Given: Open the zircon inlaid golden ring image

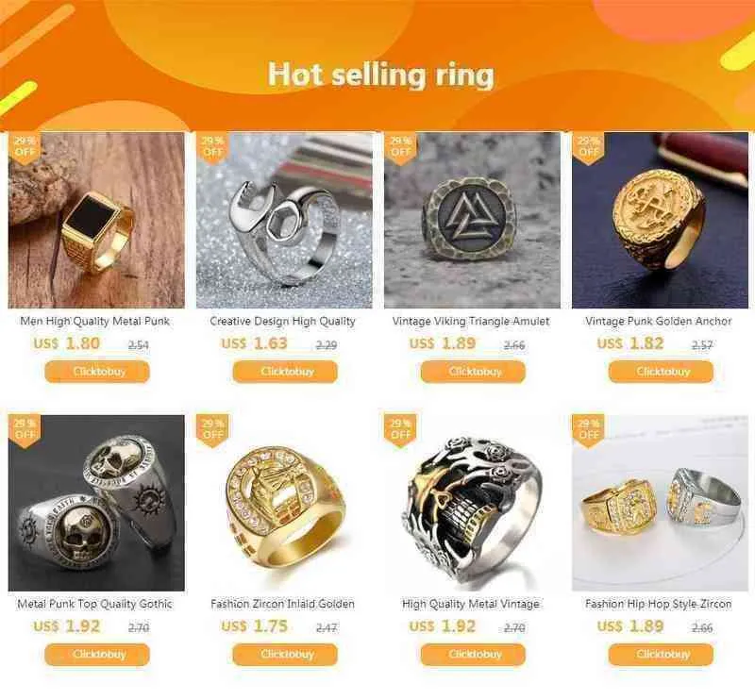Looking at the screenshot, I should click(x=284, y=503).
